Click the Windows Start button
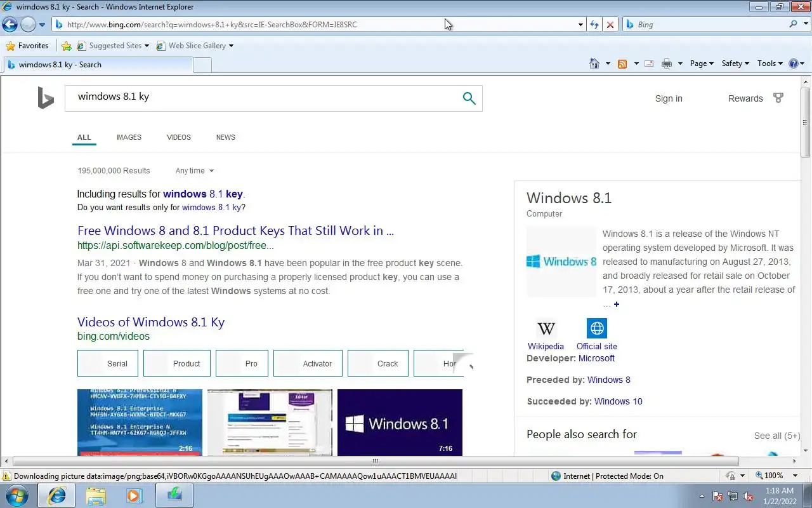This screenshot has width=812, height=508. click(17, 495)
